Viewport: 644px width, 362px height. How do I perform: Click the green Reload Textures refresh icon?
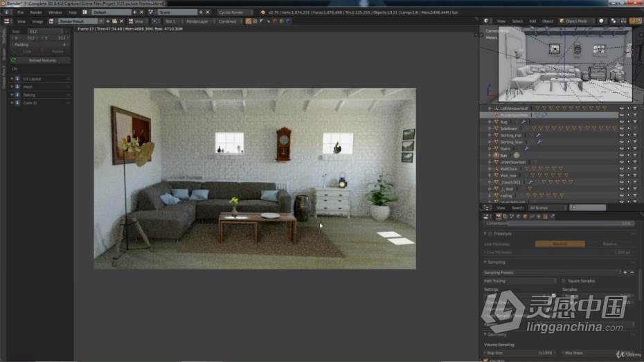(14, 60)
